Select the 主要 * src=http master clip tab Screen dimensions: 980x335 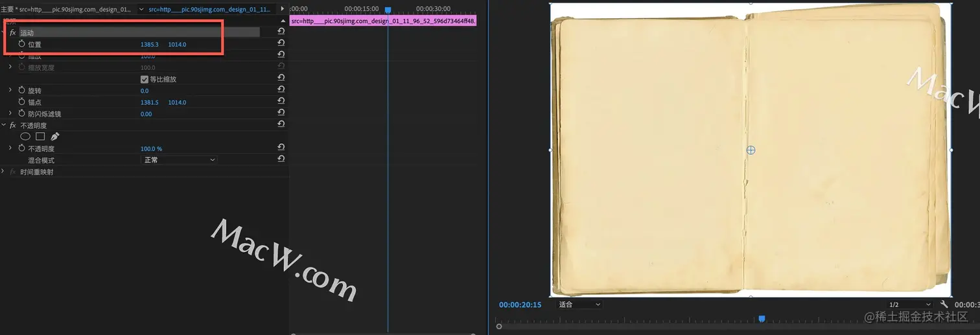65,10
